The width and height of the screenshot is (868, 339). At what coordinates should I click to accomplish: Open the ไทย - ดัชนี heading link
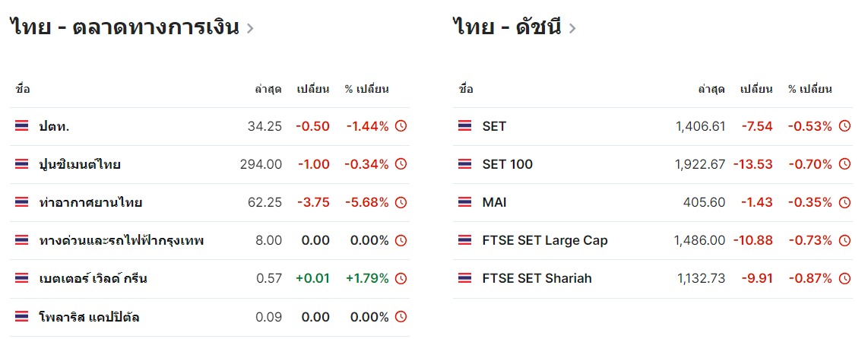click(x=507, y=27)
